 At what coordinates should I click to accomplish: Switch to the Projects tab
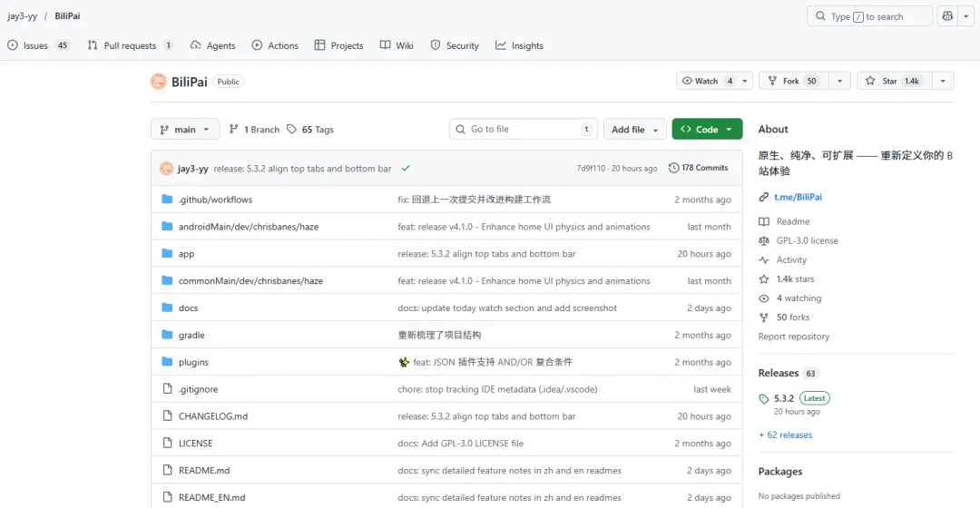(x=338, y=45)
